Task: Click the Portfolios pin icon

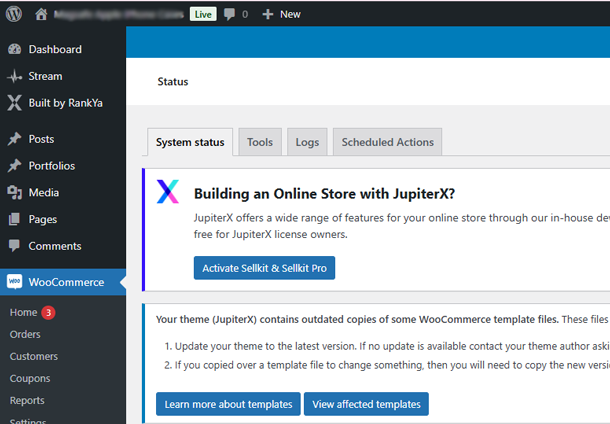Action: [15, 166]
